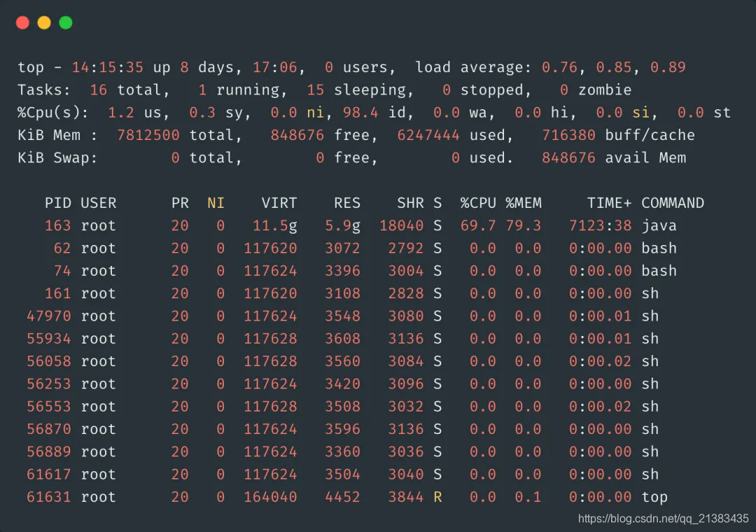
Task: Open the blog.csdn.net URL text
Action: point(664,519)
